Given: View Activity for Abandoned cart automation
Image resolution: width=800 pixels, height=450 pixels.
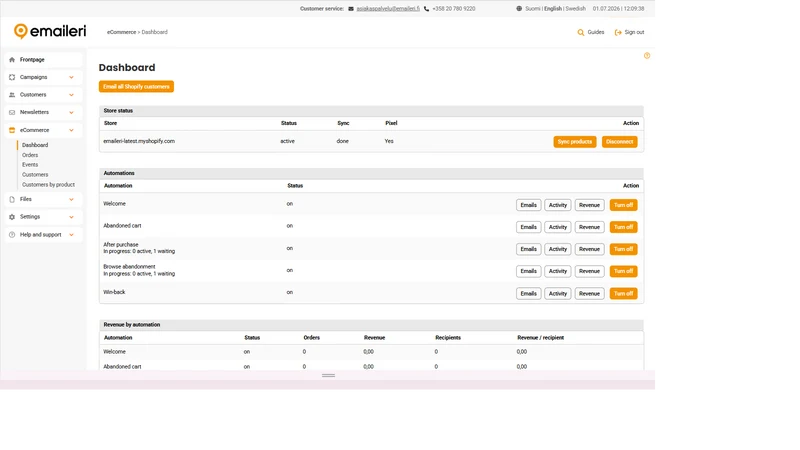Looking at the screenshot, I should click(x=557, y=227).
